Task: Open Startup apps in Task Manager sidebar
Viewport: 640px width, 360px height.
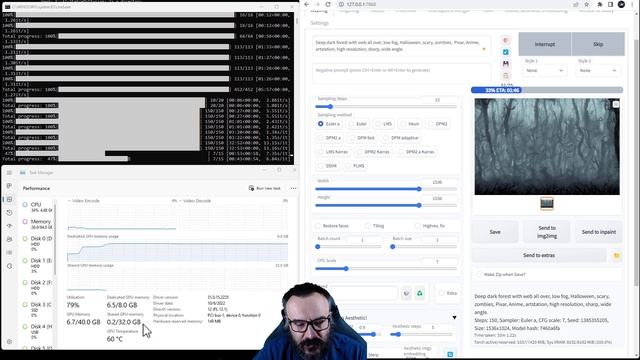Action: click(9, 226)
